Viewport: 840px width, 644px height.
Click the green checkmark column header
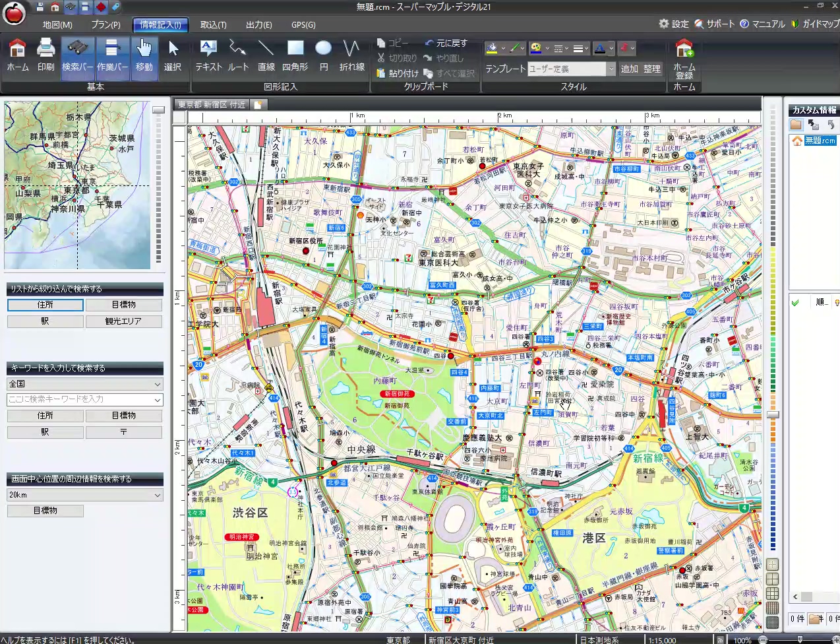795,302
